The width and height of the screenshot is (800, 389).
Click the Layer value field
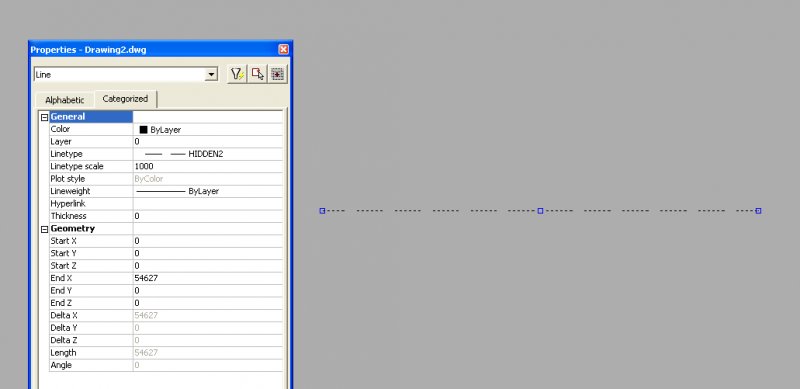[208, 141]
